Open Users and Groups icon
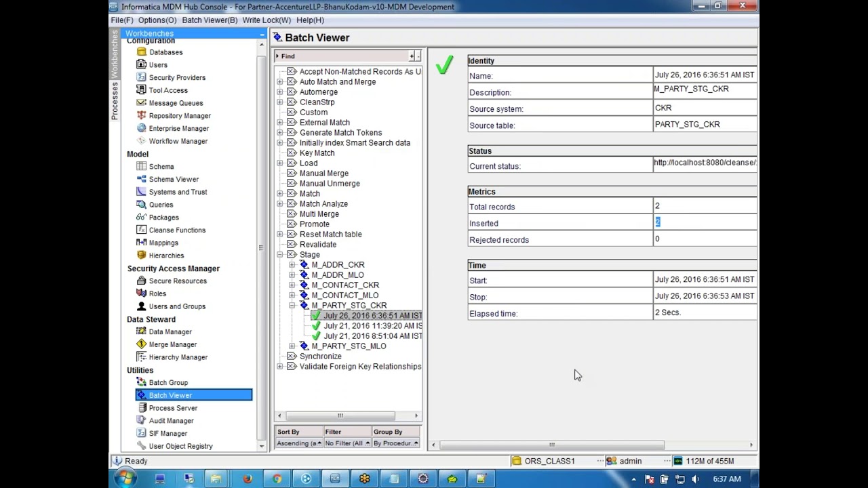Screen dimensions: 868x488 click(x=141, y=306)
